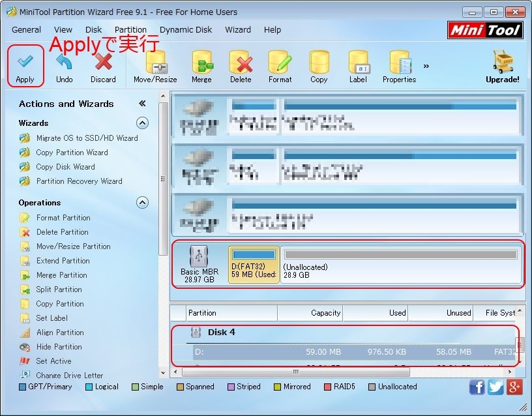Show more toolbar items via chevron
The height and width of the screenshot is (416, 532).
coord(426,66)
